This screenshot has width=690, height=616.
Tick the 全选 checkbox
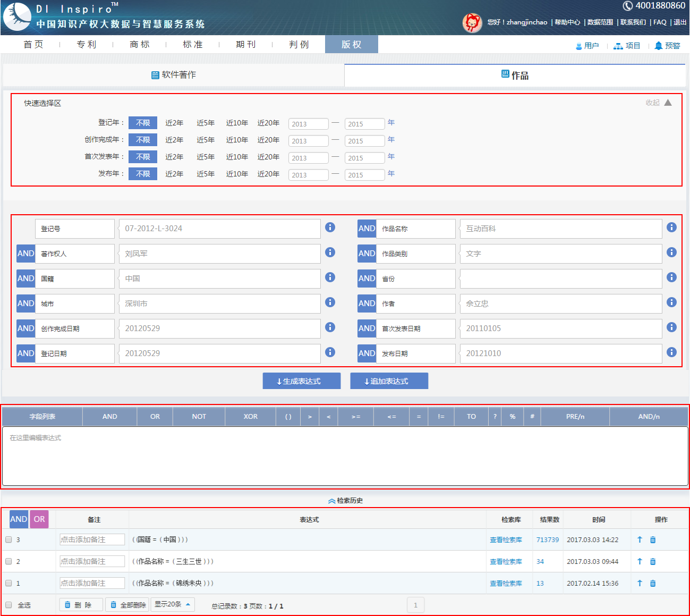click(8, 605)
